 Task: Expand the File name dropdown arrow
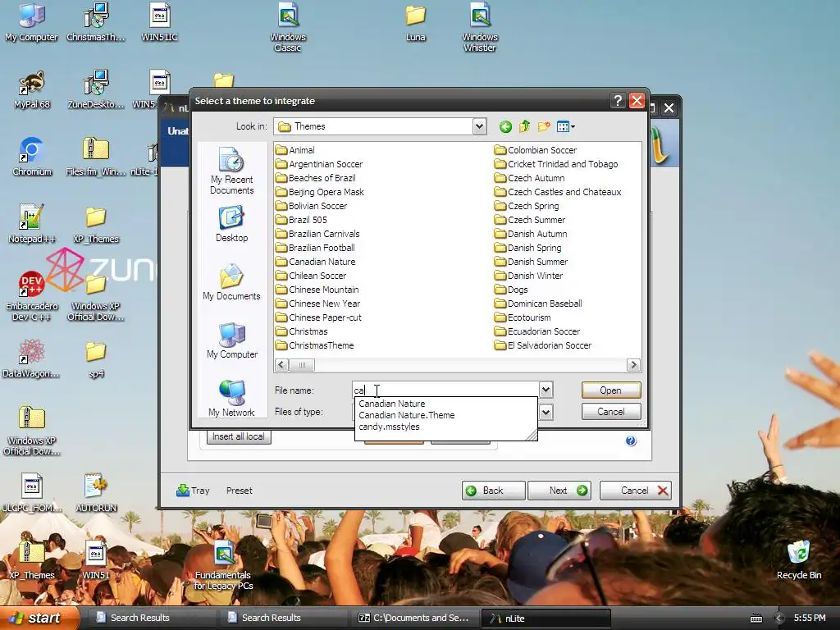546,390
